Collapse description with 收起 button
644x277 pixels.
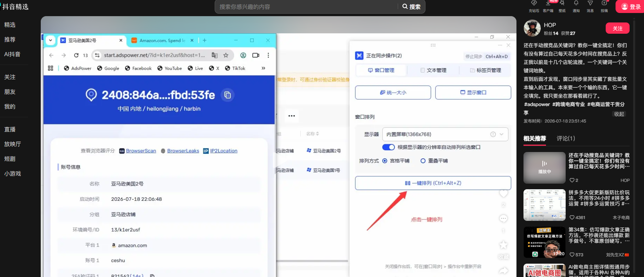point(619,114)
